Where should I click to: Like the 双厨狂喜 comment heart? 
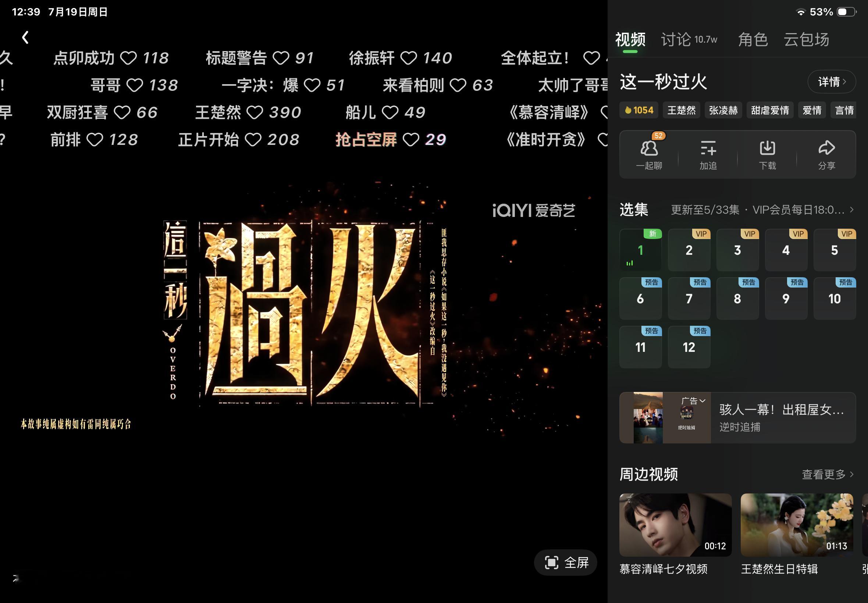pyautogui.click(x=122, y=113)
